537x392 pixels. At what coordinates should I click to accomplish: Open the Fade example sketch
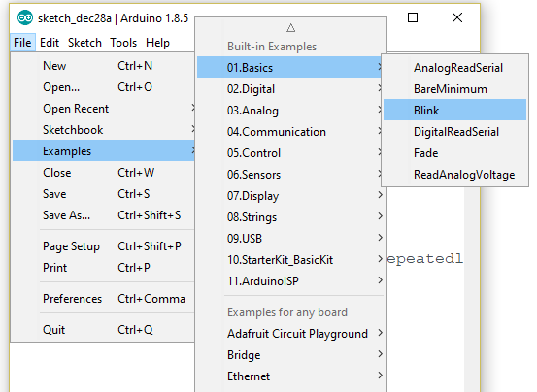tap(454, 153)
